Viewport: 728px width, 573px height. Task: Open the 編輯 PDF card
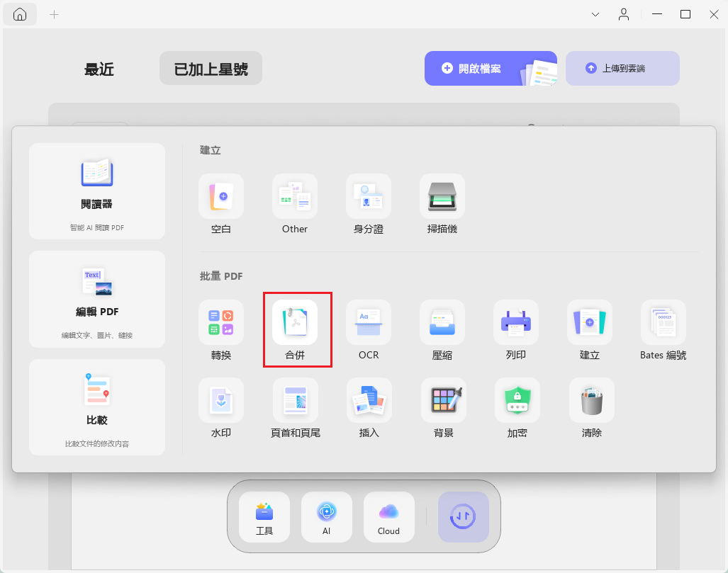click(97, 300)
